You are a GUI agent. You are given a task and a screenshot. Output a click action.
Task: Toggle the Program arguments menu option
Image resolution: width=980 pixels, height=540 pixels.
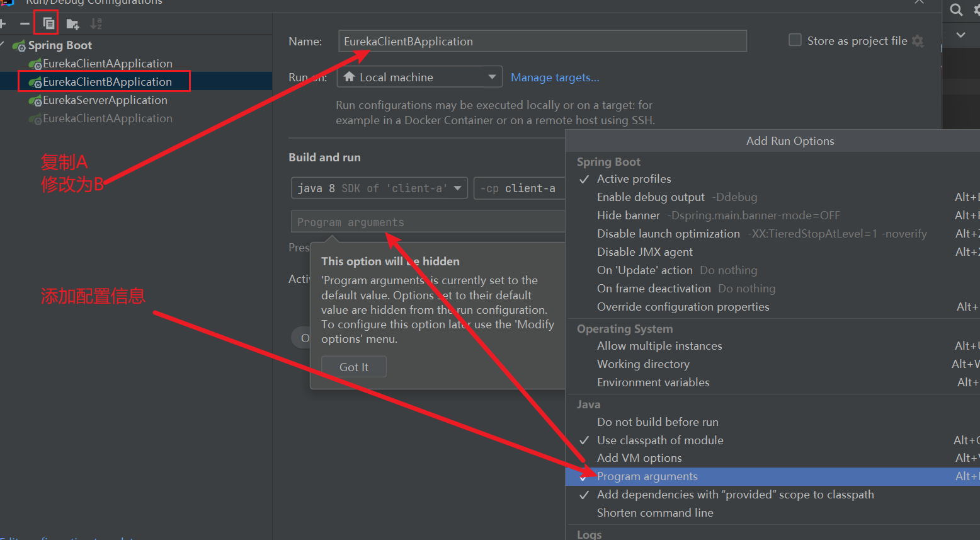(772, 476)
